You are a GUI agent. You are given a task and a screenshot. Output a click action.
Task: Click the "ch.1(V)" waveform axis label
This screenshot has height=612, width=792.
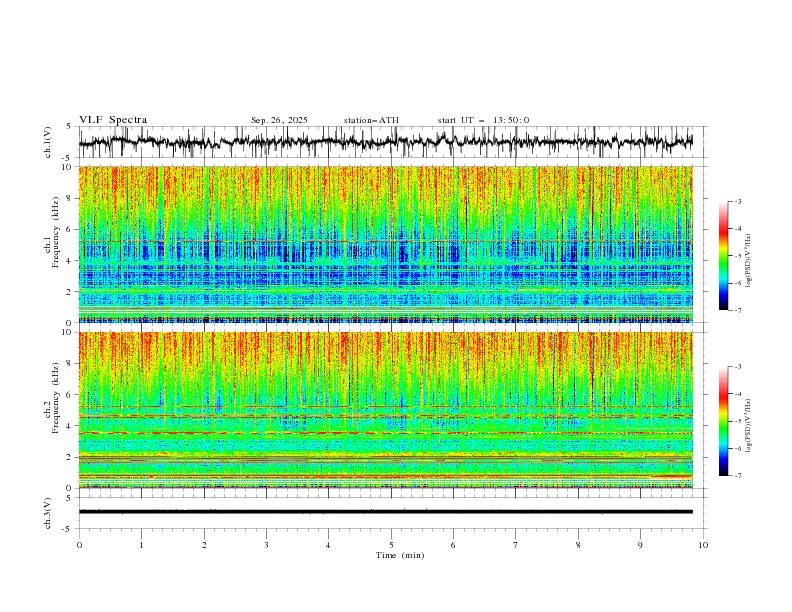click(48, 142)
